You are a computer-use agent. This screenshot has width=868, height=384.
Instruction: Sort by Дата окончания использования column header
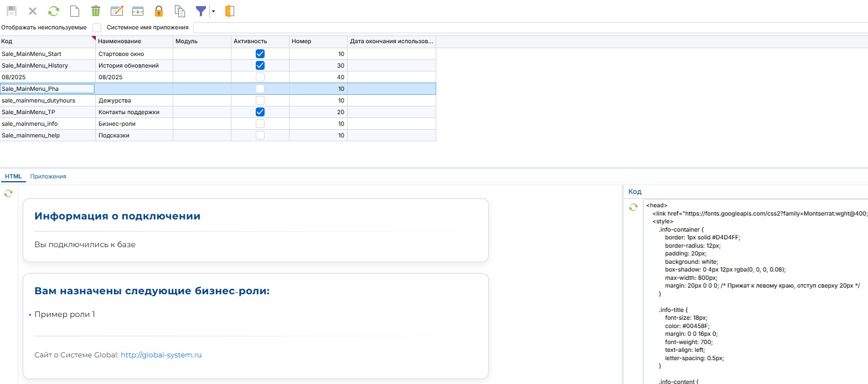[392, 42]
